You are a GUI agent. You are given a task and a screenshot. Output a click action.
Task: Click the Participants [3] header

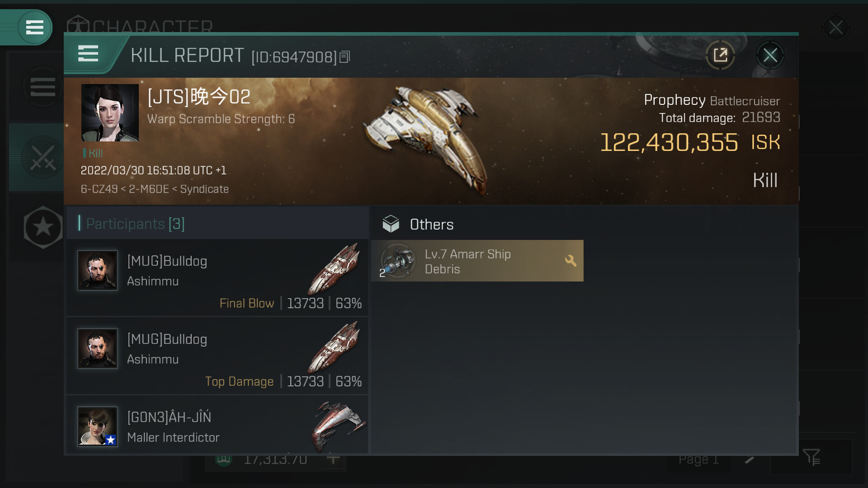[x=135, y=224]
